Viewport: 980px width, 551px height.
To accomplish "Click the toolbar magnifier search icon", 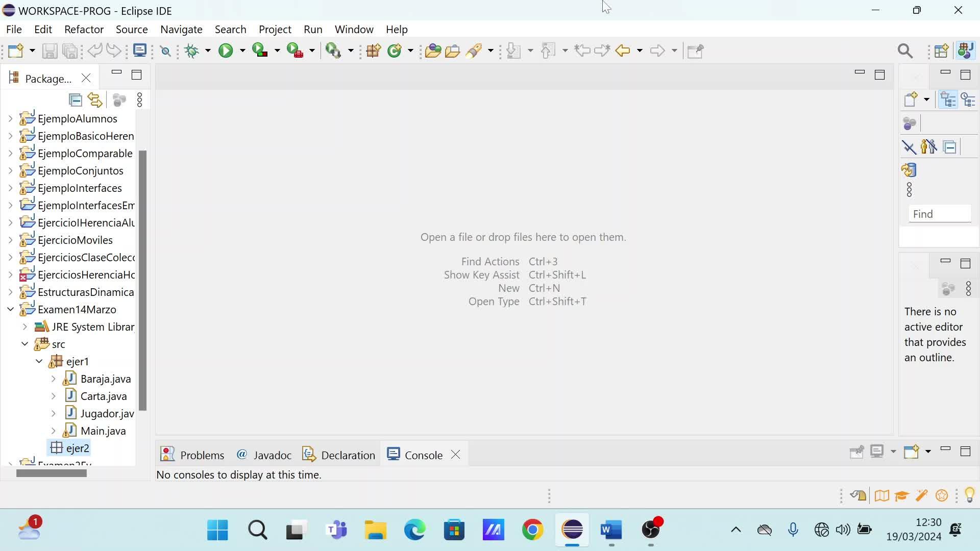I will point(905,51).
